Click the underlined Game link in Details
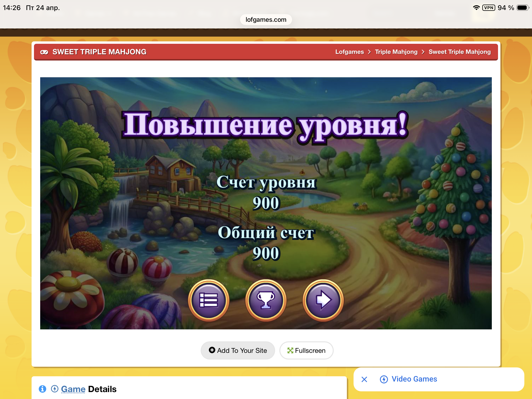 coord(73,389)
